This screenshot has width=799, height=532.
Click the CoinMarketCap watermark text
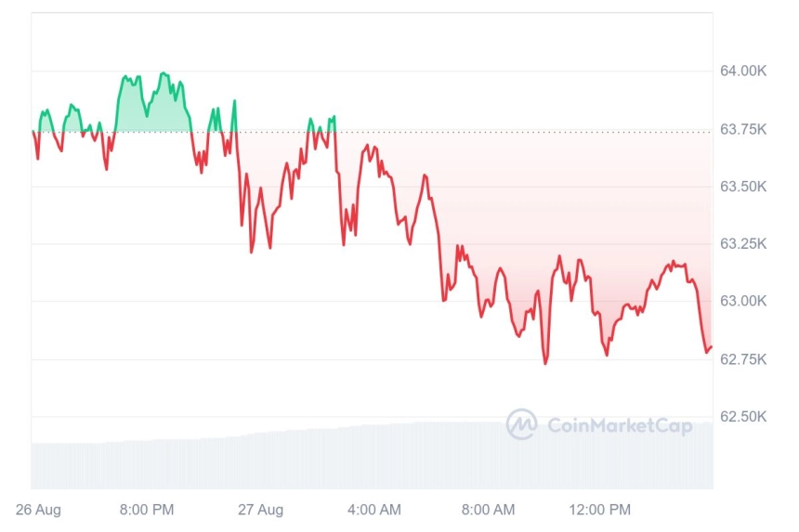point(620,425)
